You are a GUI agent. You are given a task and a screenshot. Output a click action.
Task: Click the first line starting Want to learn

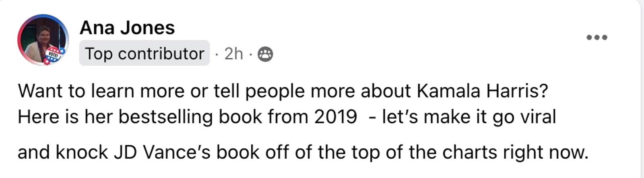coord(283,91)
